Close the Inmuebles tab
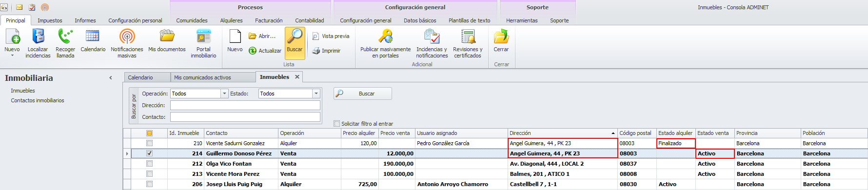The image size is (868, 190). [x=297, y=77]
